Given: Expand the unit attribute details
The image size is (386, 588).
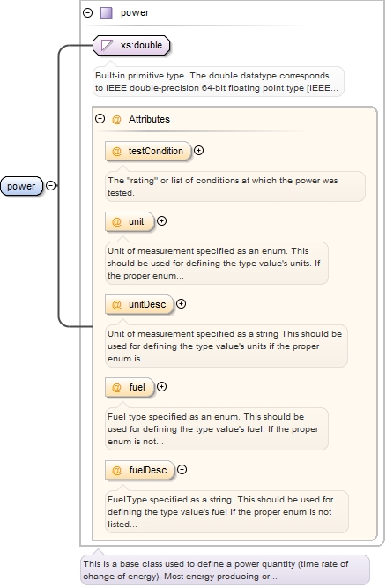Looking at the screenshot, I should coord(161,221).
